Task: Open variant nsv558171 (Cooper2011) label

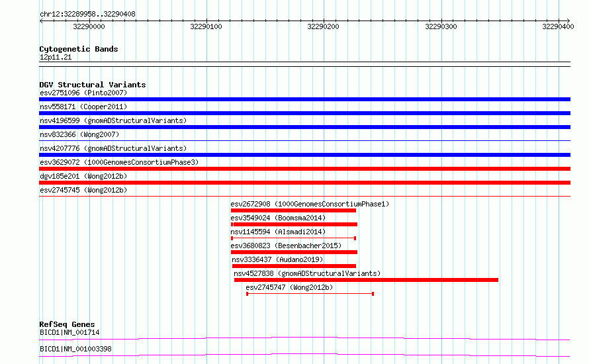Action: [83, 107]
